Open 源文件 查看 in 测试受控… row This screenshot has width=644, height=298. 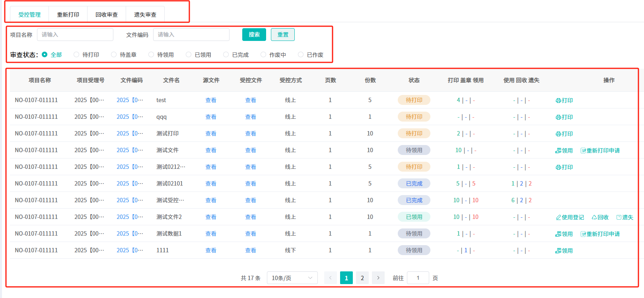(x=211, y=200)
